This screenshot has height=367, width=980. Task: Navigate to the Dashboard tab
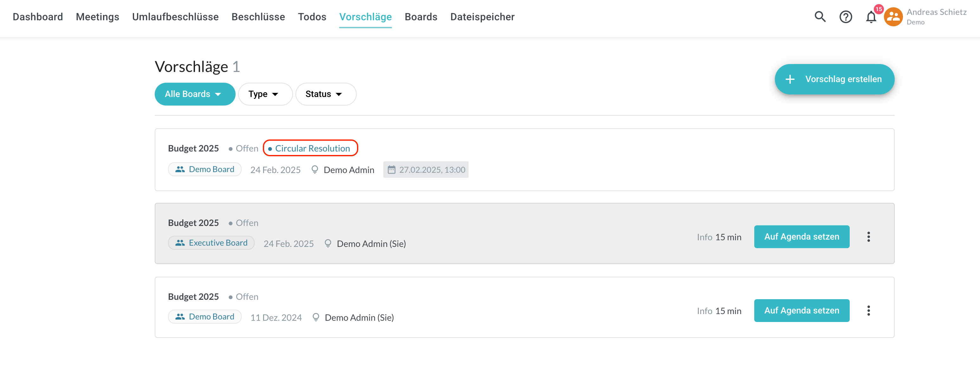pyautogui.click(x=38, y=17)
